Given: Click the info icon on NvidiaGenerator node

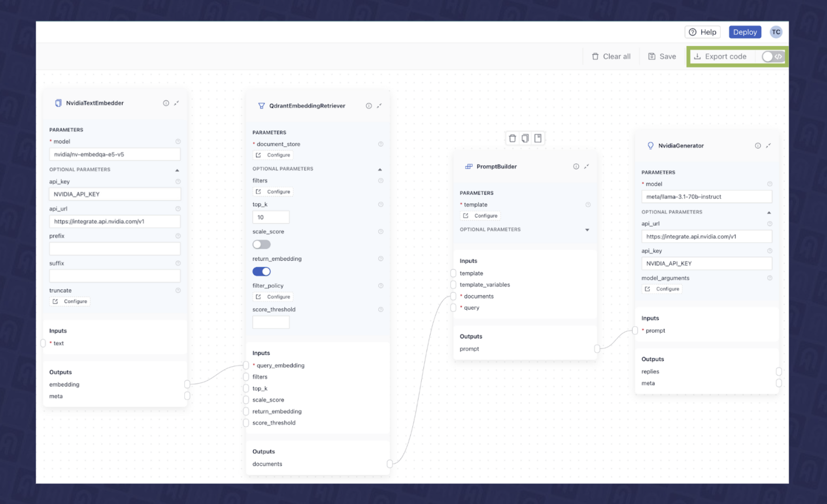Looking at the screenshot, I should pyautogui.click(x=757, y=146).
